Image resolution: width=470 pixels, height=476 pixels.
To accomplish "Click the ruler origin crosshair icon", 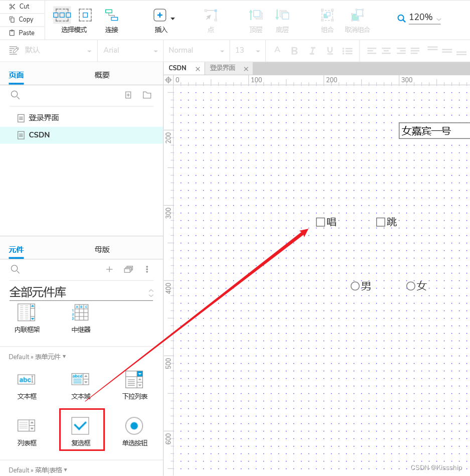I will pyautogui.click(x=168, y=80).
